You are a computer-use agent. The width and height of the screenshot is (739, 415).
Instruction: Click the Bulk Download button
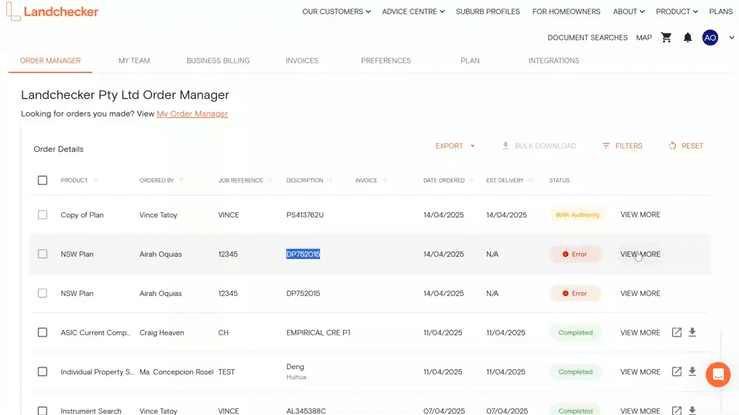click(x=539, y=146)
